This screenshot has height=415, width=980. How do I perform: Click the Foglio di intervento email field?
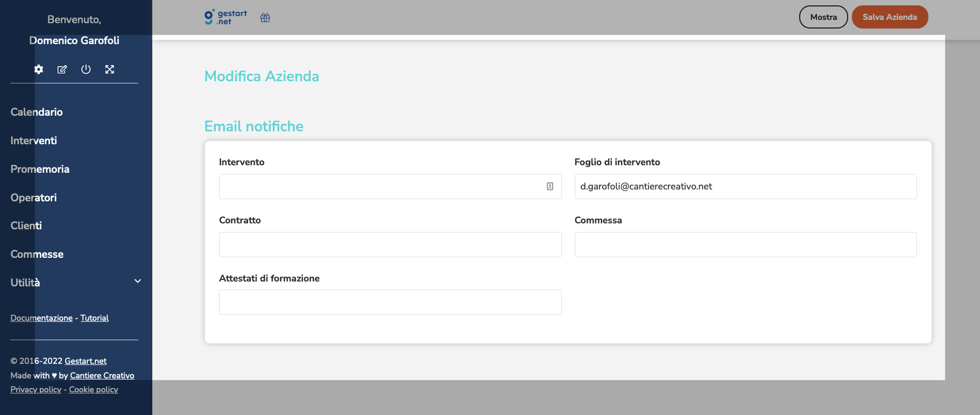(x=745, y=186)
